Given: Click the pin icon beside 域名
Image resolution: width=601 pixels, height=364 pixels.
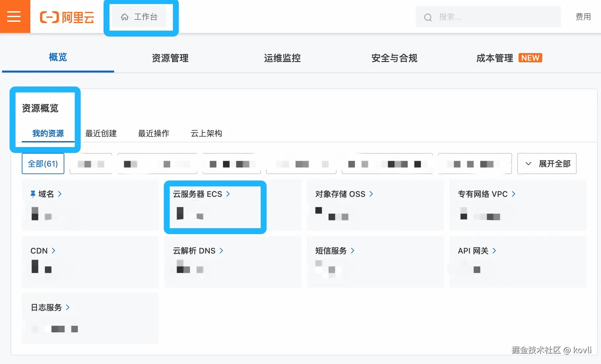Looking at the screenshot, I should point(33,194).
